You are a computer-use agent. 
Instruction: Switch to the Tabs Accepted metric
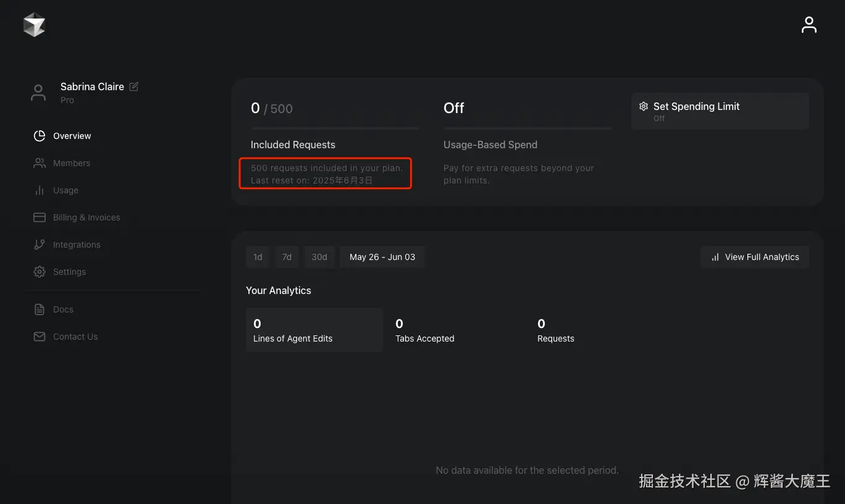tap(425, 330)
